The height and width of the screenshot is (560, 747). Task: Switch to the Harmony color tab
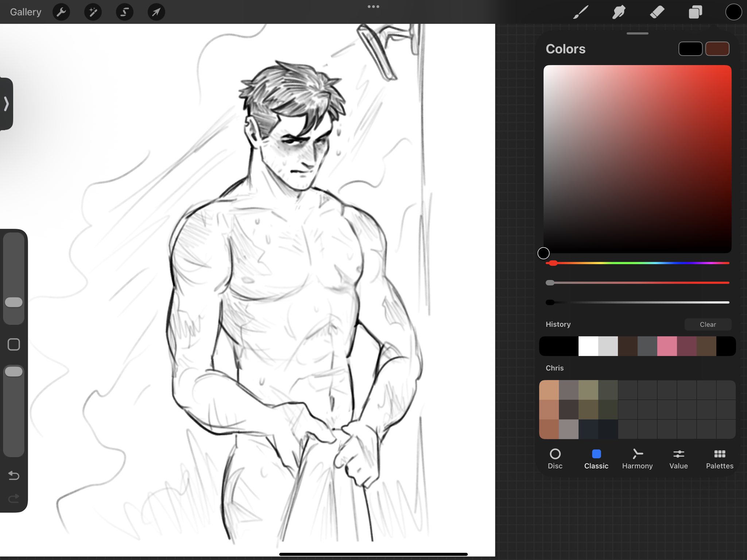pyautogui.click(x=637, y=459)
